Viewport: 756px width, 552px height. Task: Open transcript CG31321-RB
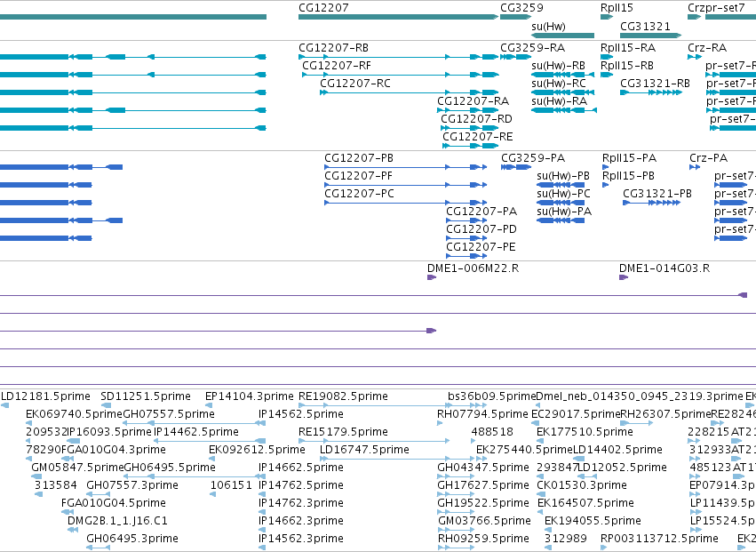click(655, 84)
